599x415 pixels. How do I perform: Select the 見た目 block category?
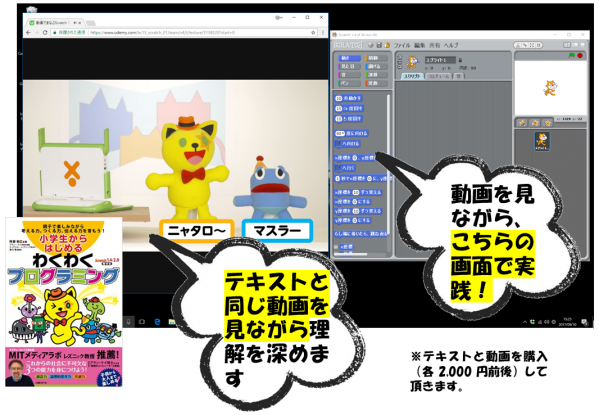(x=350, y=66)
